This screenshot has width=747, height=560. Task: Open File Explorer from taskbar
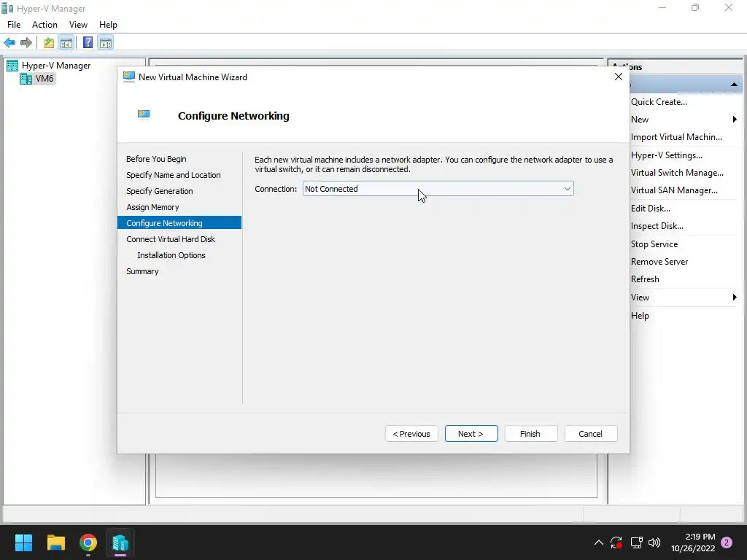55,542
